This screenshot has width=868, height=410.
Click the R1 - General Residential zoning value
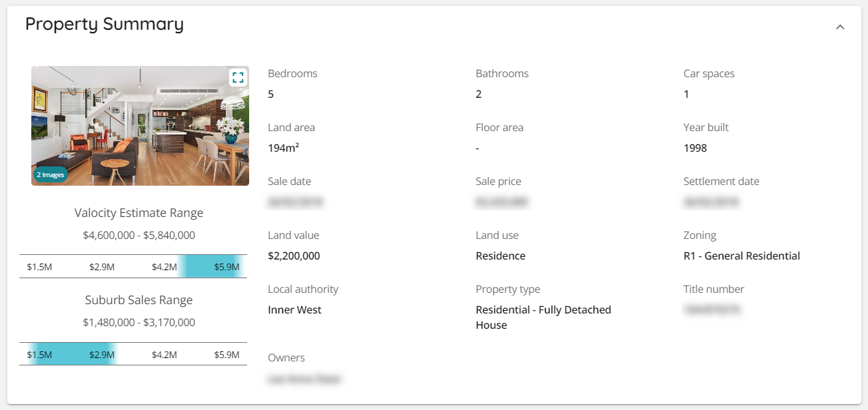[x=741, y=256]
